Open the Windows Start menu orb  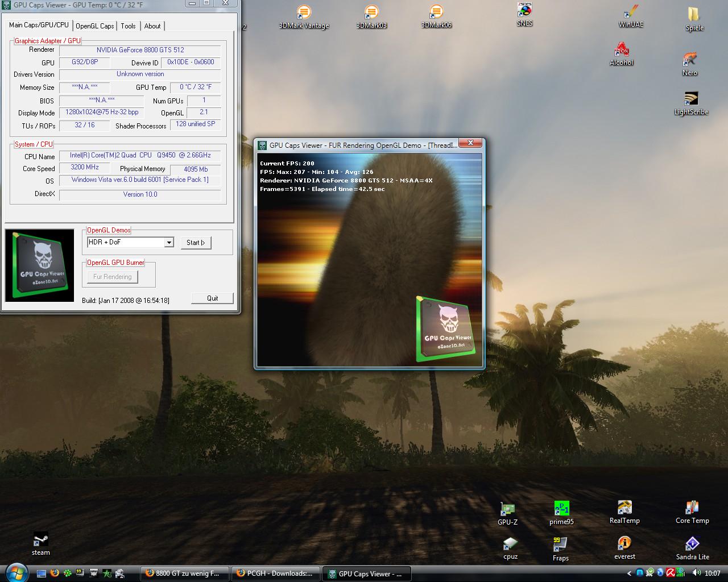pos(15,572)
